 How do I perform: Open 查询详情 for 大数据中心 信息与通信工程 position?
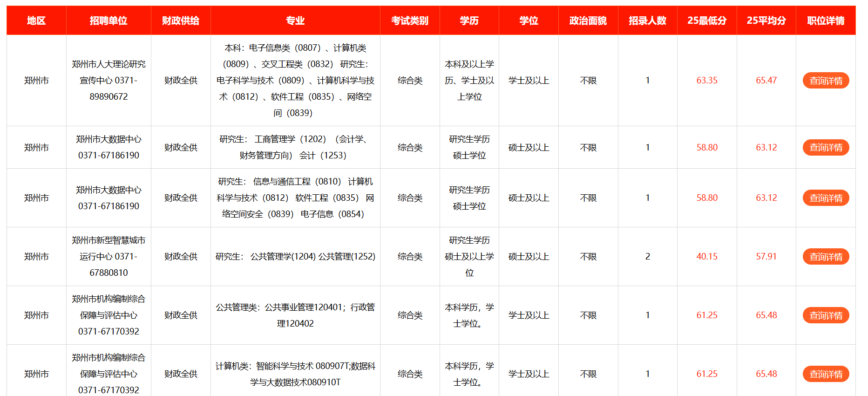point(825,198)
